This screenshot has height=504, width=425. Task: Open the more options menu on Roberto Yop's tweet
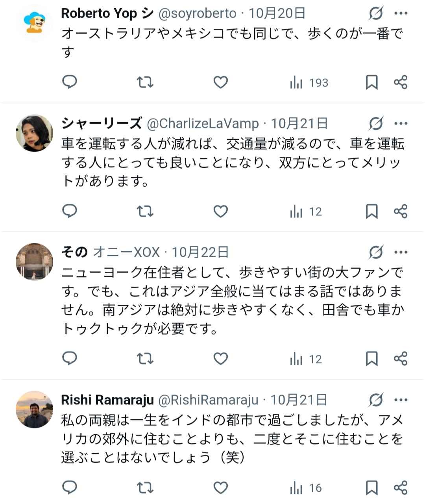coord(401,14)
